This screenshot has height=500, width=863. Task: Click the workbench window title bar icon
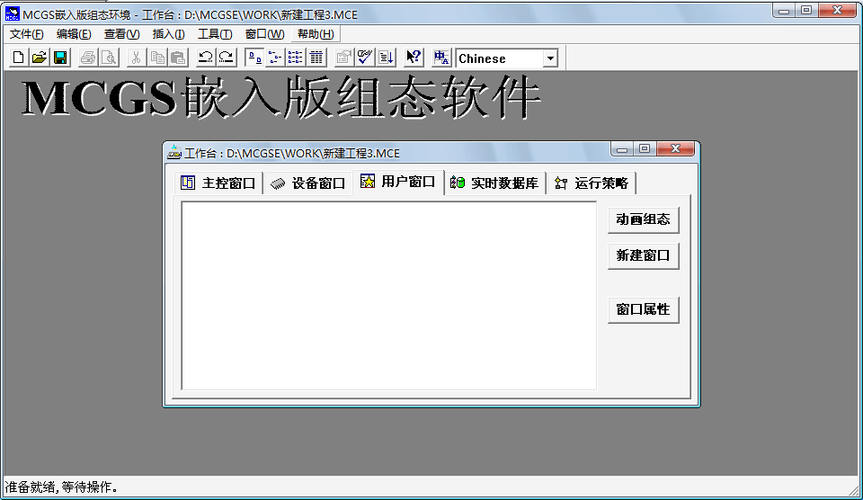(x=174, y=152)
